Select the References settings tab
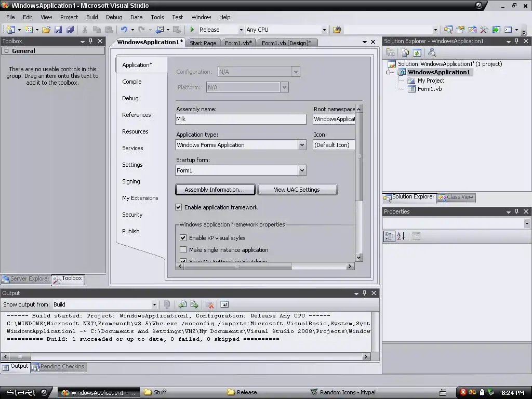Image resolution: width=532 pixels, height=399 pixels. (x=137, y=115)
